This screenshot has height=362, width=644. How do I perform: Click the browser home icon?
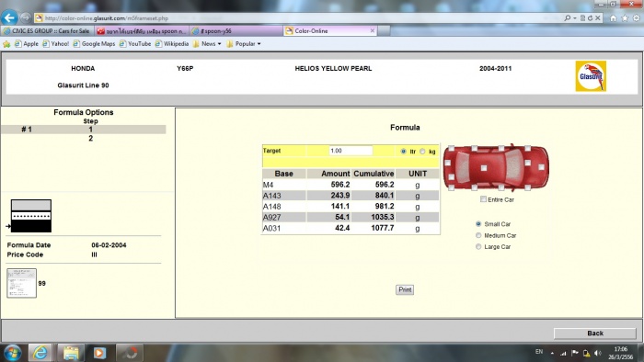click(x=614, y=18)
